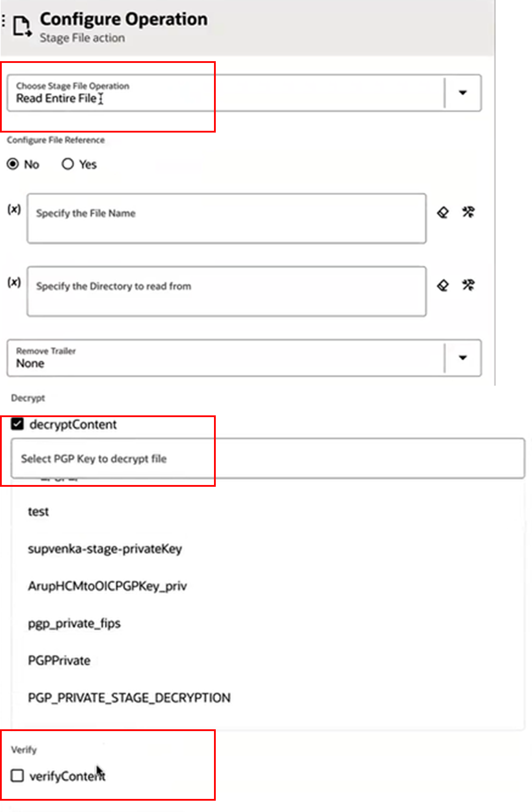The width and height of the screenshot is (532, 812).
Task: Select the Yes radio button
Action: coord(68,164)
